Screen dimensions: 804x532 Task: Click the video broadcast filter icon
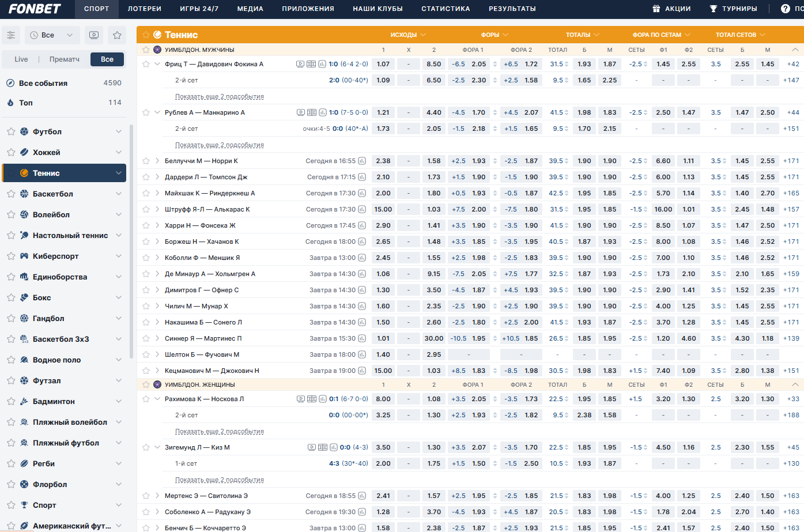click(x=94, y=35)
